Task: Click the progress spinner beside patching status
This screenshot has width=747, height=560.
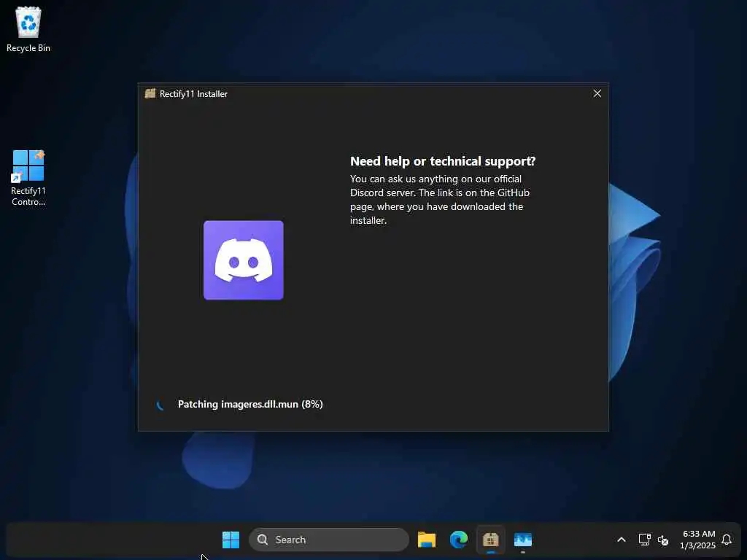Action: click(160, 405)
